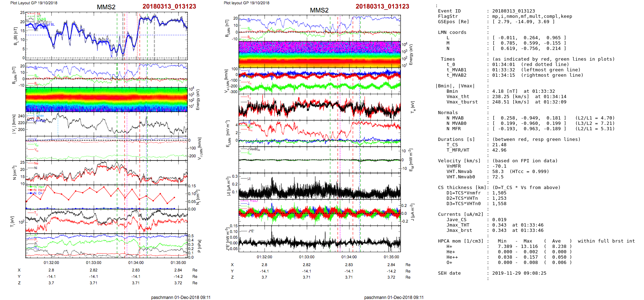
Task: Click the energy spectrogram panel in the left plot
Action: pyautogui.click(x=106, y=100)
